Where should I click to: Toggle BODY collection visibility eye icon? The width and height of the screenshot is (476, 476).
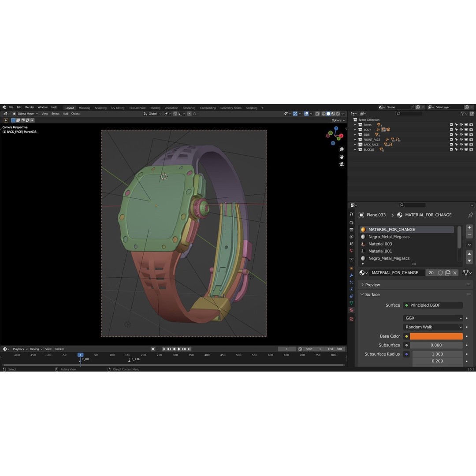pyautogui.click(x=461, y=129)
